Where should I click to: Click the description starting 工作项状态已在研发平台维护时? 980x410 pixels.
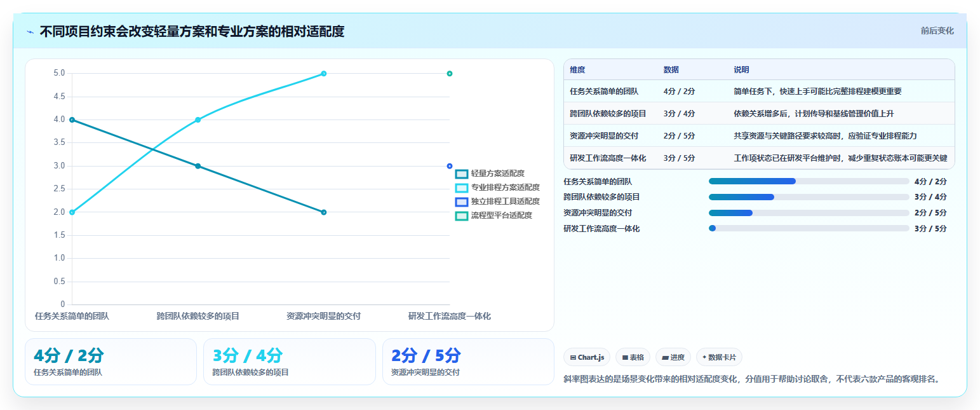point(840,158)
